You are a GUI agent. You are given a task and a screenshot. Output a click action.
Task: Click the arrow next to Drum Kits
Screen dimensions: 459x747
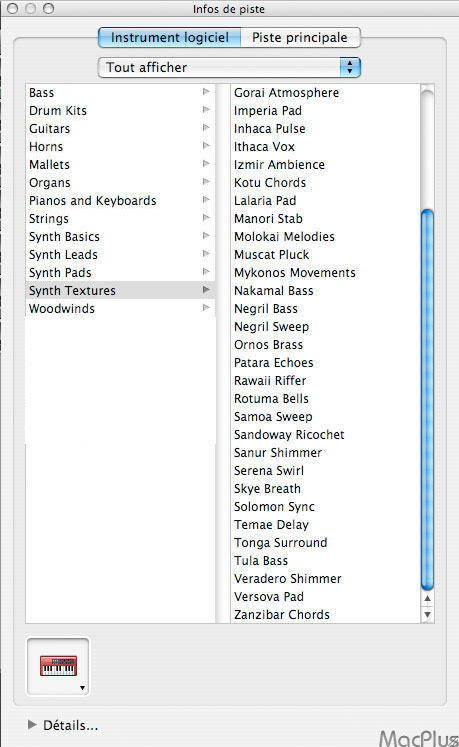(x=206, y=110)
